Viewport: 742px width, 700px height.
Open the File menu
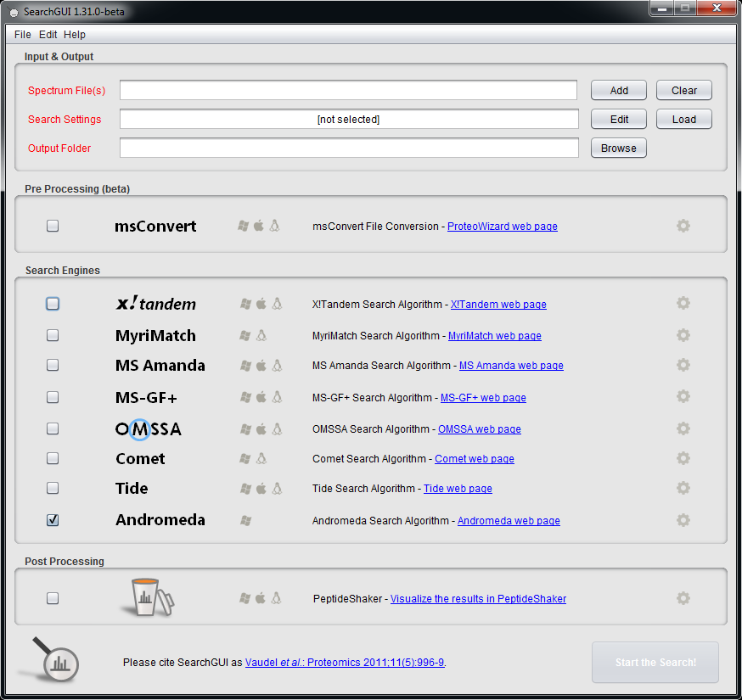click(23, 35)
